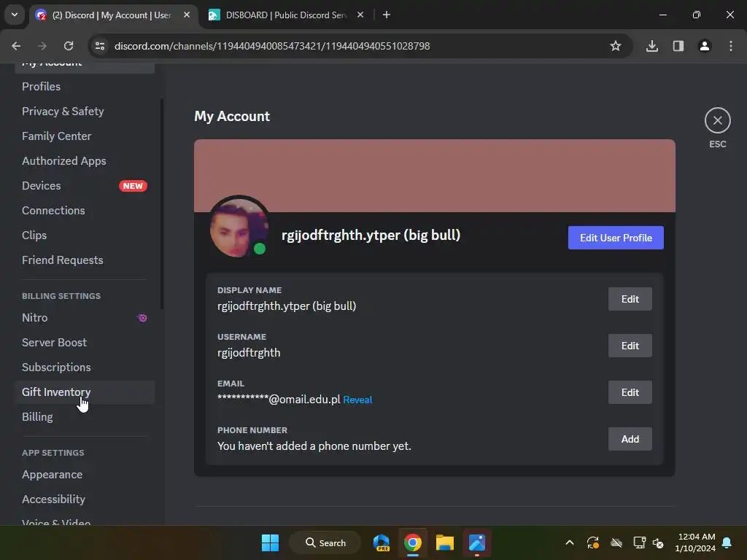The width and height of the screenshot is (747, 560).
Task: Open the Chrome profile avatar icon
Action: pos(704,46)
